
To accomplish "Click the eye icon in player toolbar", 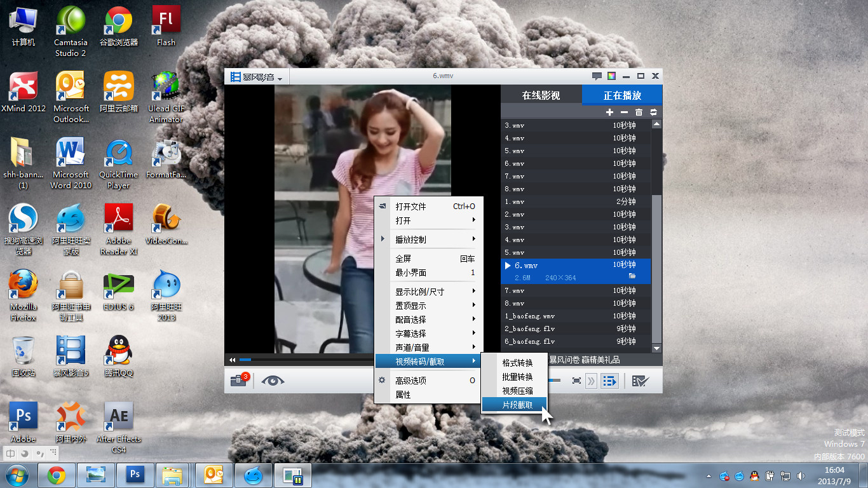I will 273,381.
